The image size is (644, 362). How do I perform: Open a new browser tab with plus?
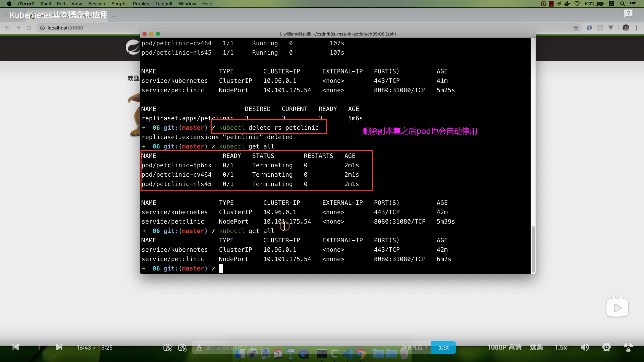[114, 16]
